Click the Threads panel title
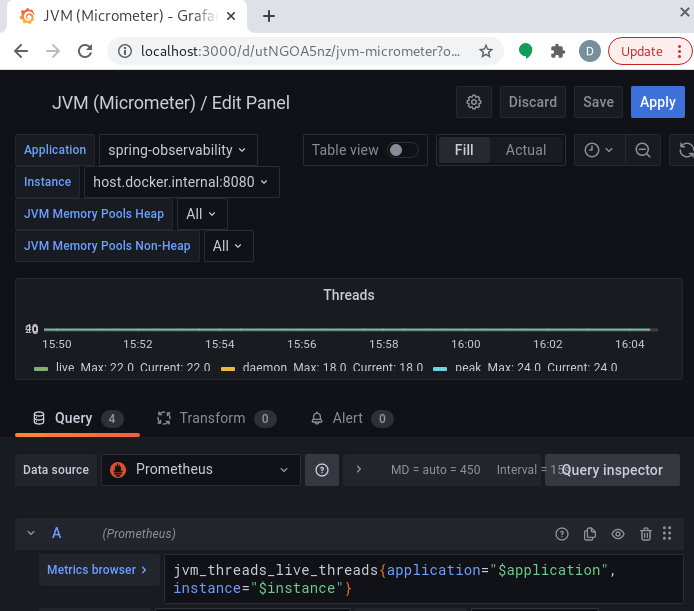694x611 pixels. tap(349, 295)
